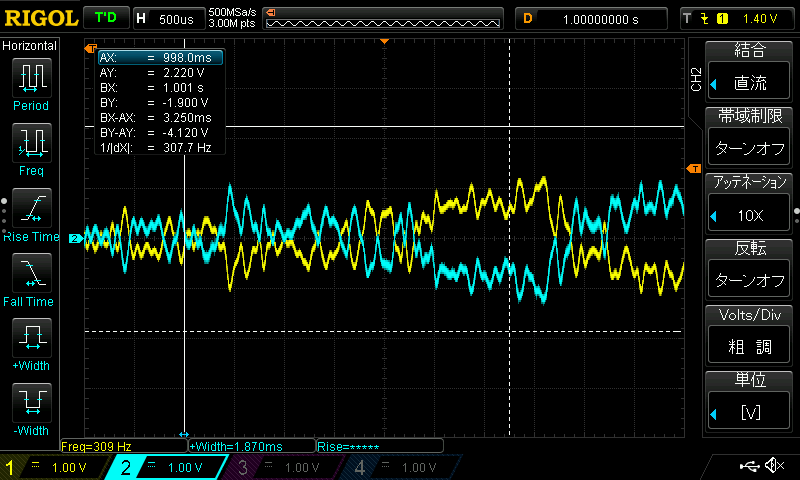Click the cursor A arrow handle at bottom

[184, 435]
